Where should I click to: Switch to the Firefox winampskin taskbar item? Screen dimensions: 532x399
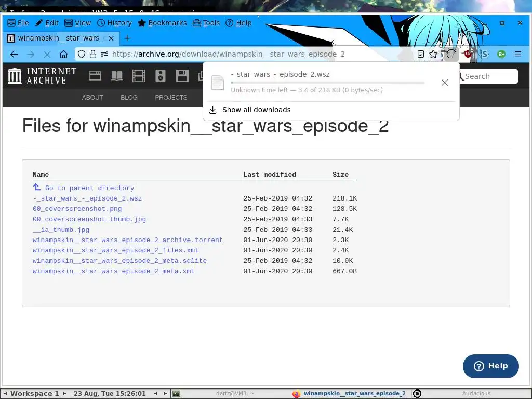tap(351, 394)
